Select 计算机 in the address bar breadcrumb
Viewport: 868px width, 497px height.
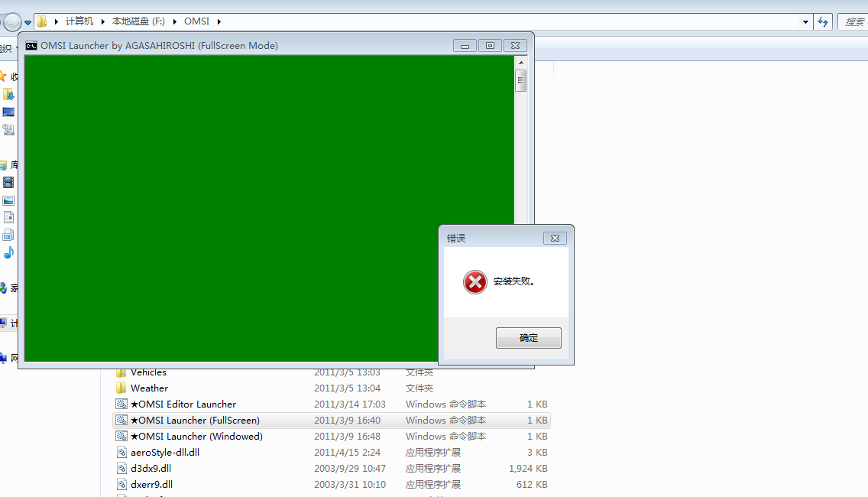(x=79, y=21)
